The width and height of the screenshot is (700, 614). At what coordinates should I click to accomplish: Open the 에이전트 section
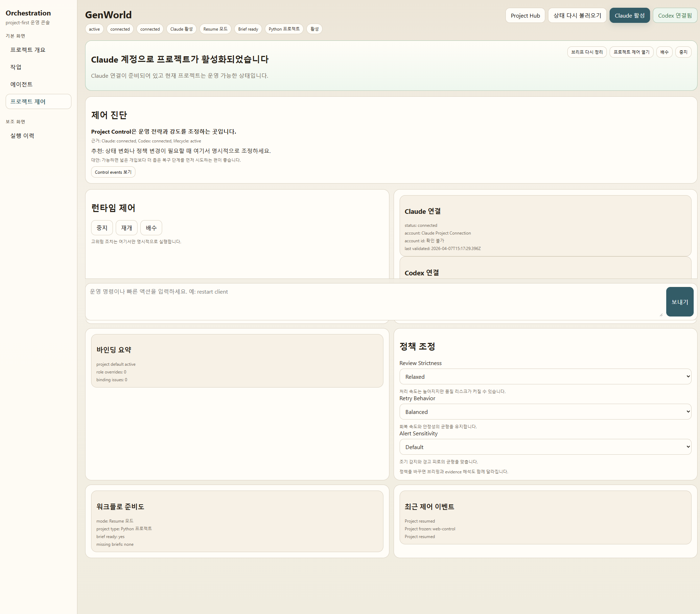click(x=22, y=84)
